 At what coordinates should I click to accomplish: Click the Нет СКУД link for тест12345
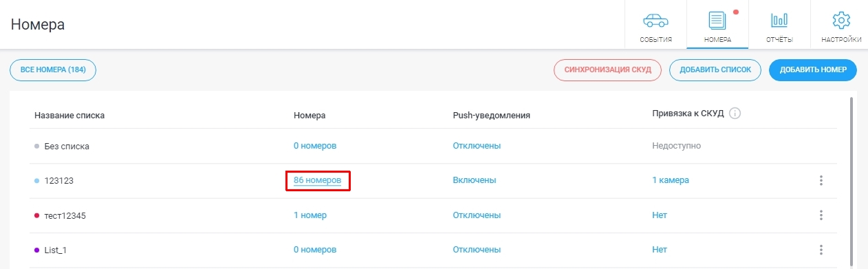click(x=660, y=215)
